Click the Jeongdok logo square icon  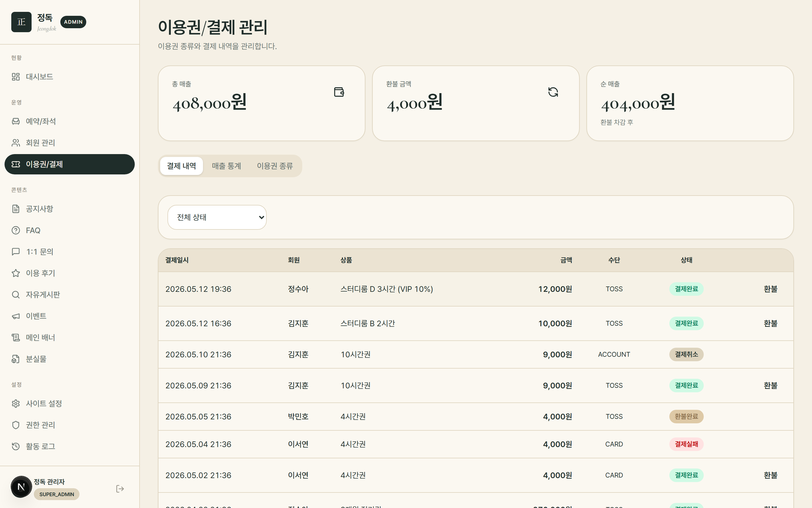[x=21, y=22]
